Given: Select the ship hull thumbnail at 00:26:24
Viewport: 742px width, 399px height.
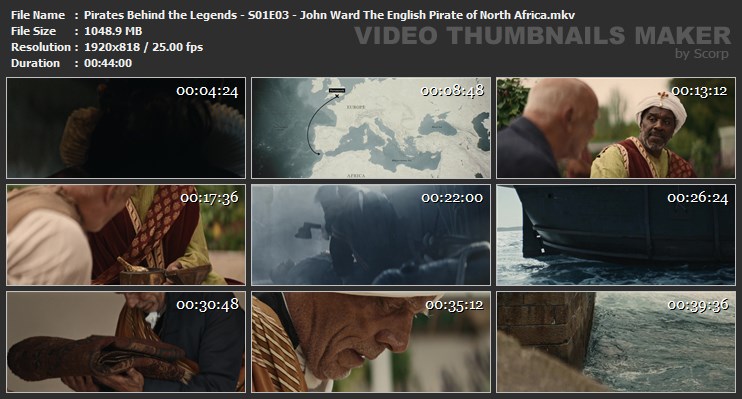Looking at the screenshot, I should coord(616,235).
